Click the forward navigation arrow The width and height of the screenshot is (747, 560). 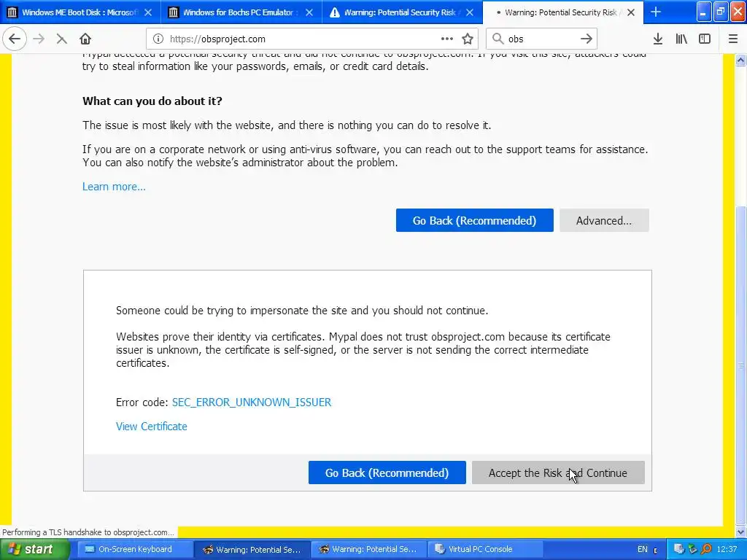(x=39, y=39)
